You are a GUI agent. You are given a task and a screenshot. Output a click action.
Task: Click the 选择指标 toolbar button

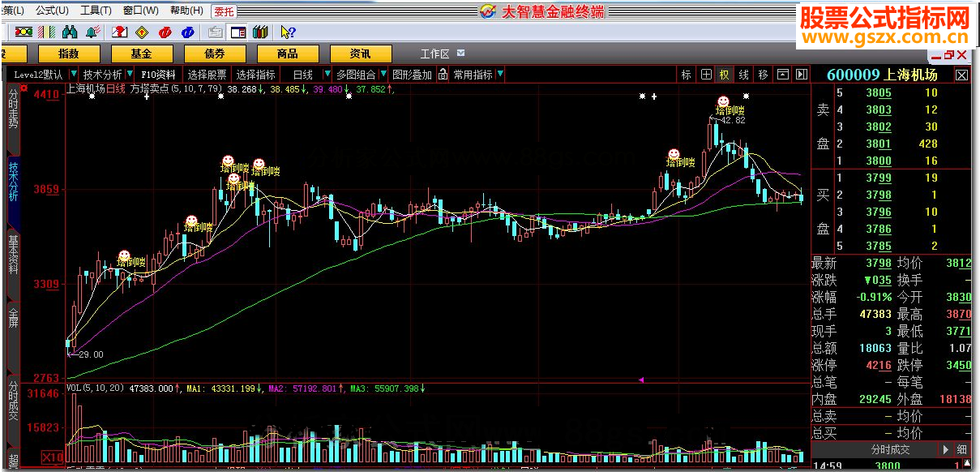pyautogui.click(x=255, y=75)
